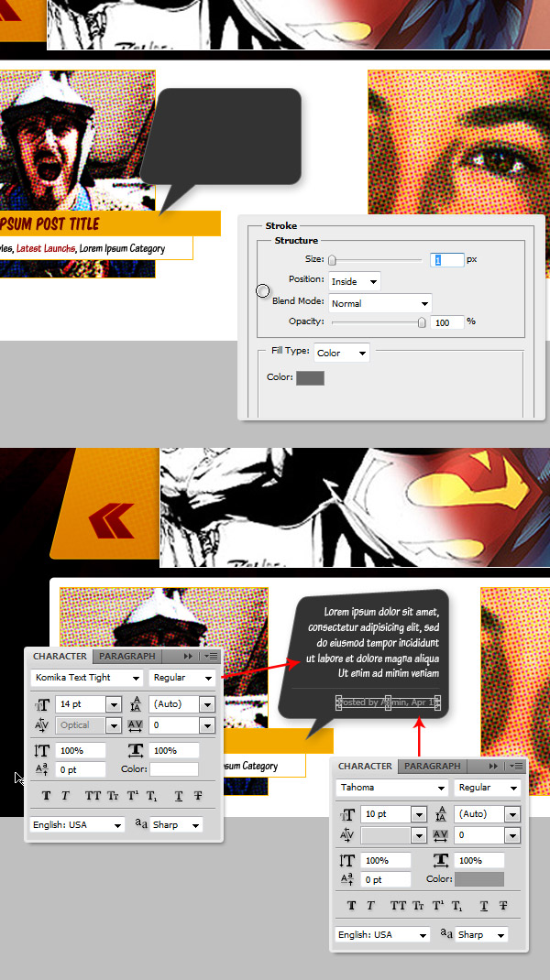Enable Small Caps in Komika Text Tight panel
The width and height of the screenshot is (550, 980).
pos(113,796)
